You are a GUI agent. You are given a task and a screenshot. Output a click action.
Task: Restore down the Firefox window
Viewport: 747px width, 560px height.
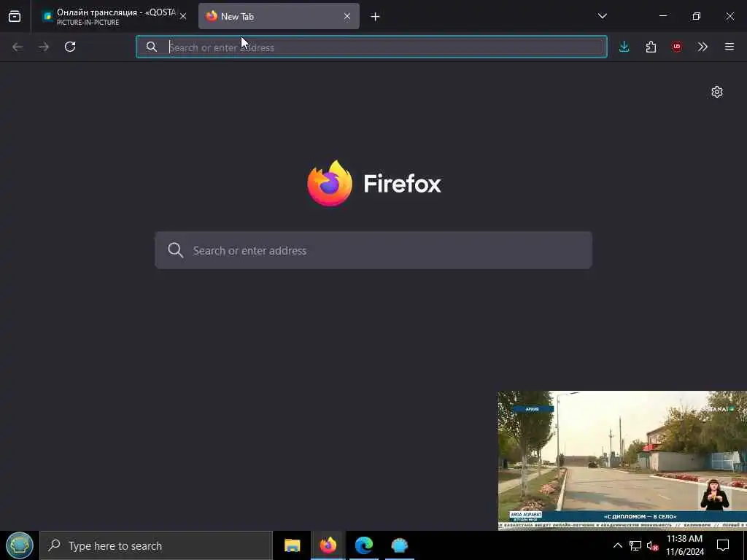point(697,16)
